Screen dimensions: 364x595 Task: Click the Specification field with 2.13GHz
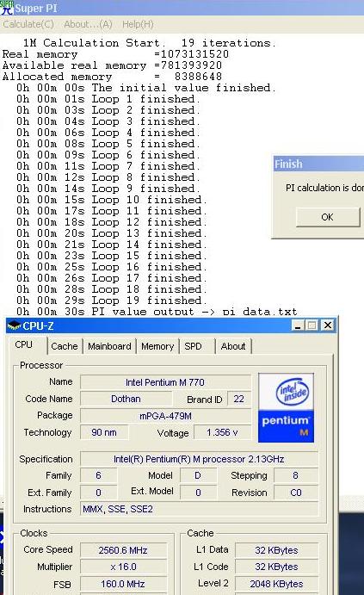pyautogui.click(x=199, y=459)
